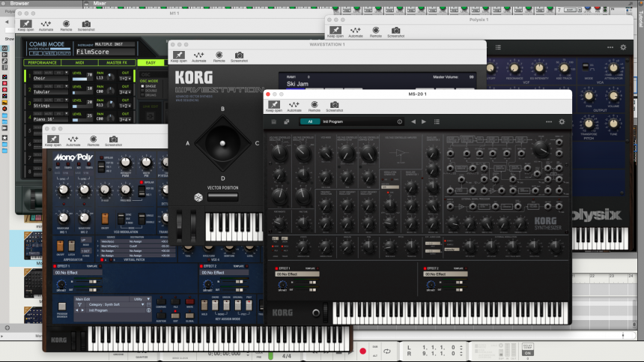Open MS-20 settings gear
Viewport: 644px width, 362px height.
[x=562, y=121]
